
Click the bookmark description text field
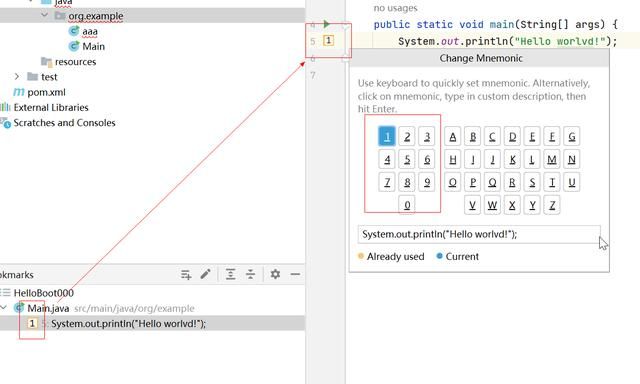point(479,234)
